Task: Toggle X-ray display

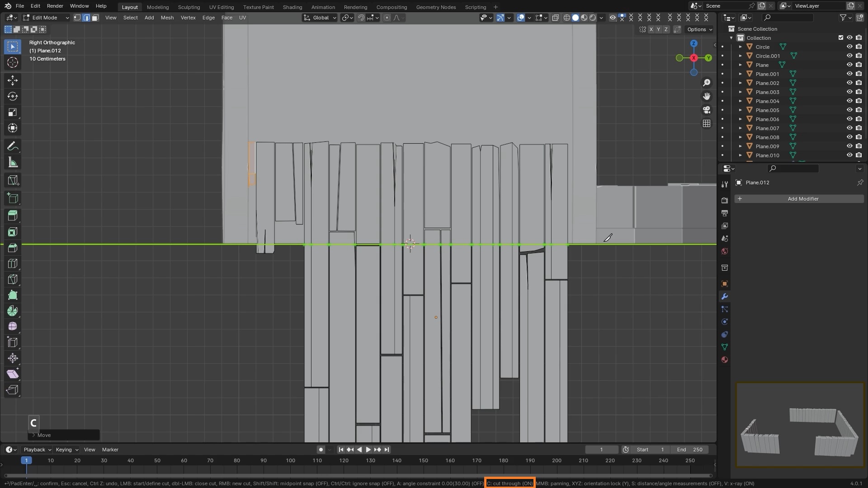Action: pos(556,18)
